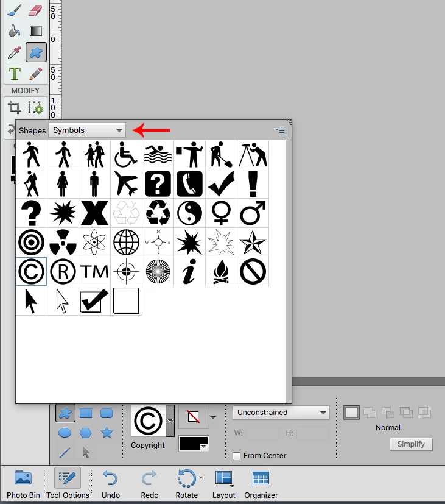Open the Shapes category Symbols dropdown

click(x=87, y=130)
